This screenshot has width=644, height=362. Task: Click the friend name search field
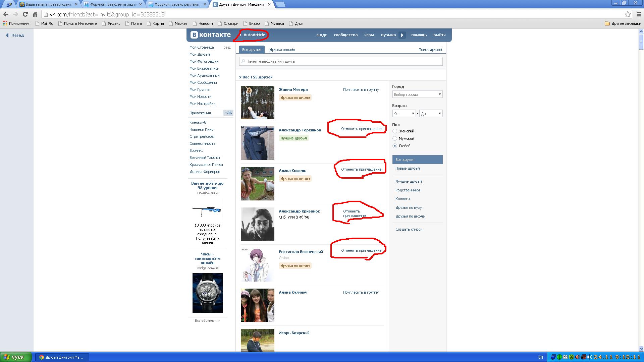(340, 61)
